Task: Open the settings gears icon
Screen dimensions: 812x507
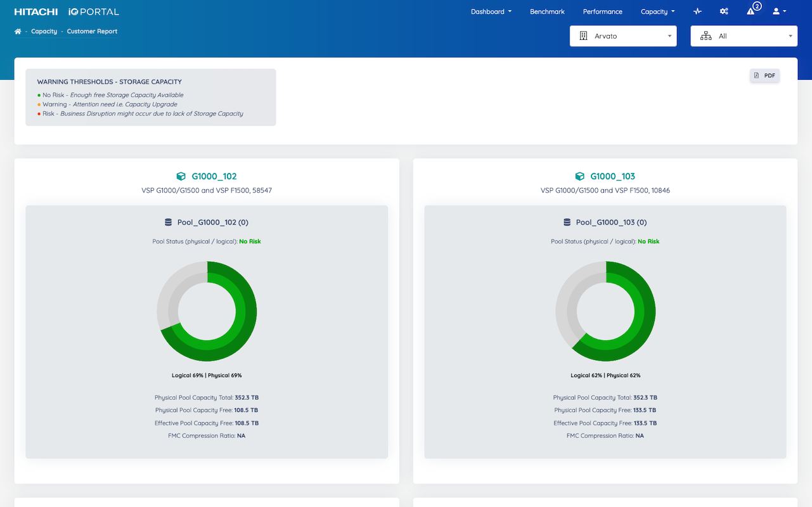Action: click(724, 11)
